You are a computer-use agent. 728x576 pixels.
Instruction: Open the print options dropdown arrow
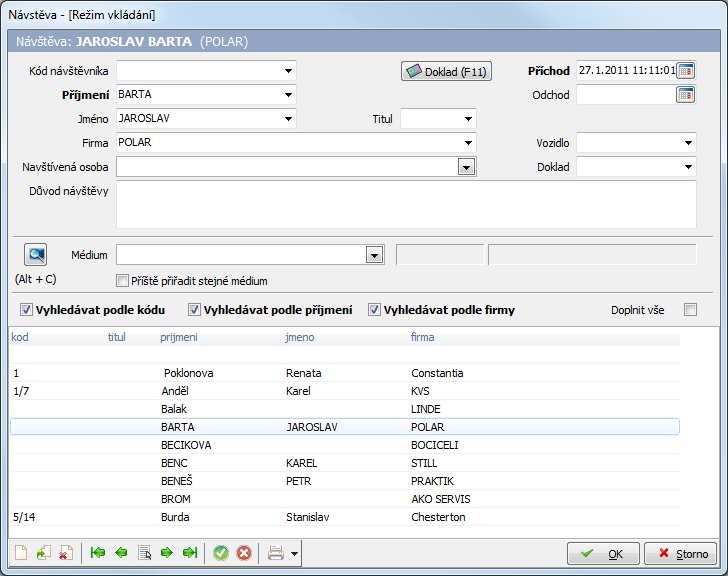tap(294, 553)
